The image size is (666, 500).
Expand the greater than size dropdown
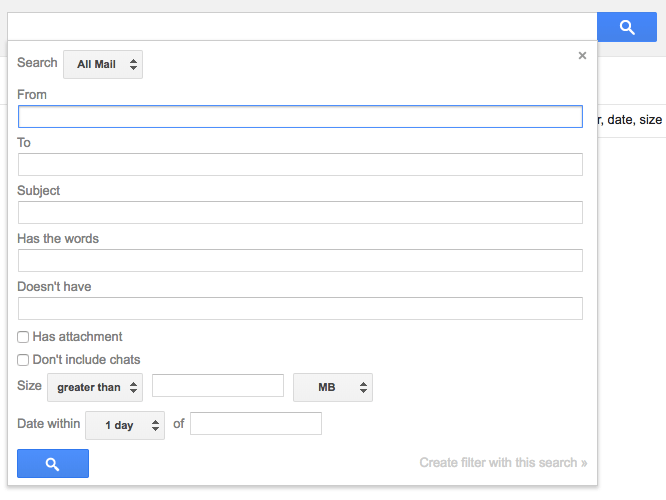tap(95, 387)
